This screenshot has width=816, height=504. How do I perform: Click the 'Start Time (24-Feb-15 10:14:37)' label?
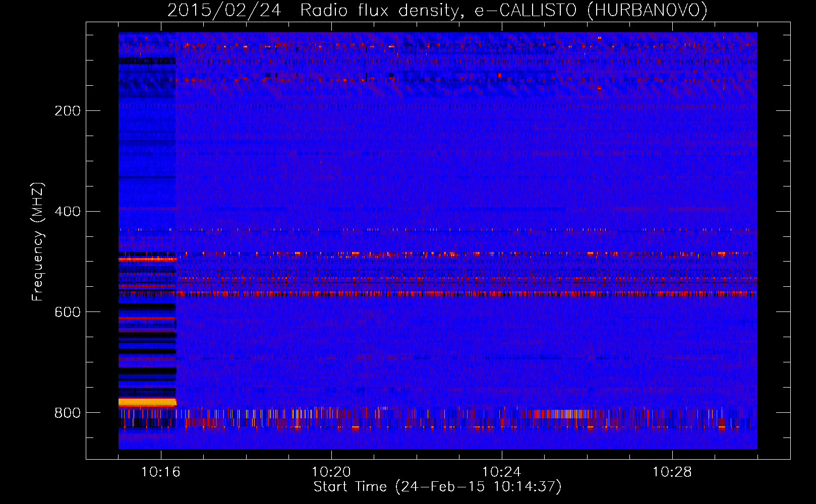[x=438, y=487]
